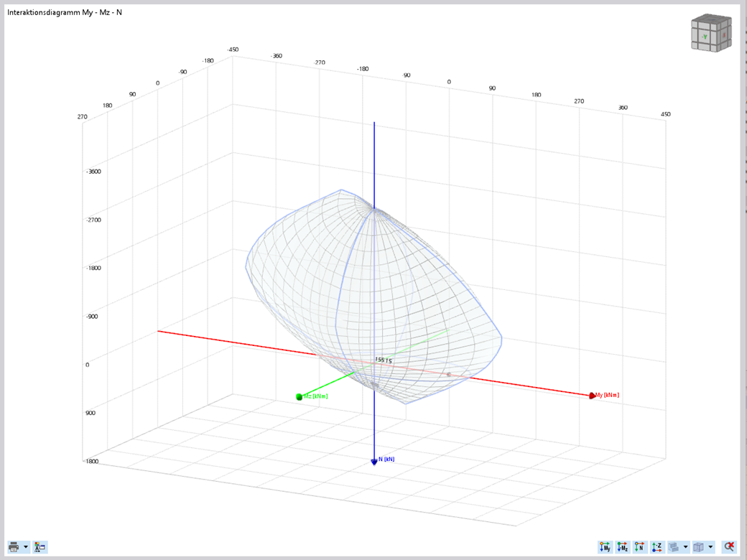The width and height of the screenshot is (747, 560).
Task: Select the N axis view icon
Action: point(639,546)
